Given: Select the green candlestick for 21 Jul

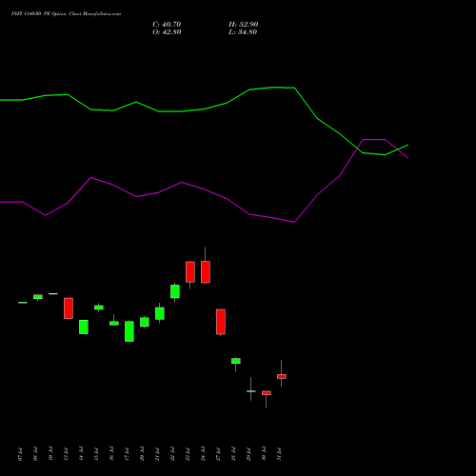Looking at the screenshot, I should click(x=160, y=313).
